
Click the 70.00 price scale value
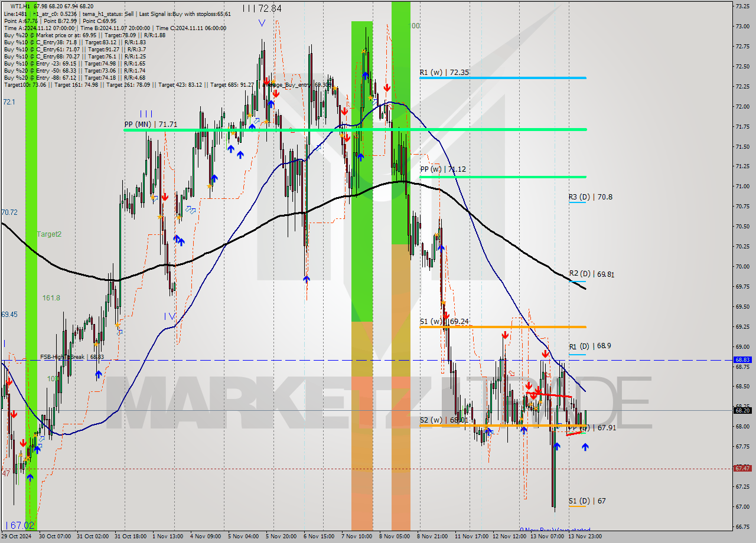pyautogui.click(x=742, y=266)
